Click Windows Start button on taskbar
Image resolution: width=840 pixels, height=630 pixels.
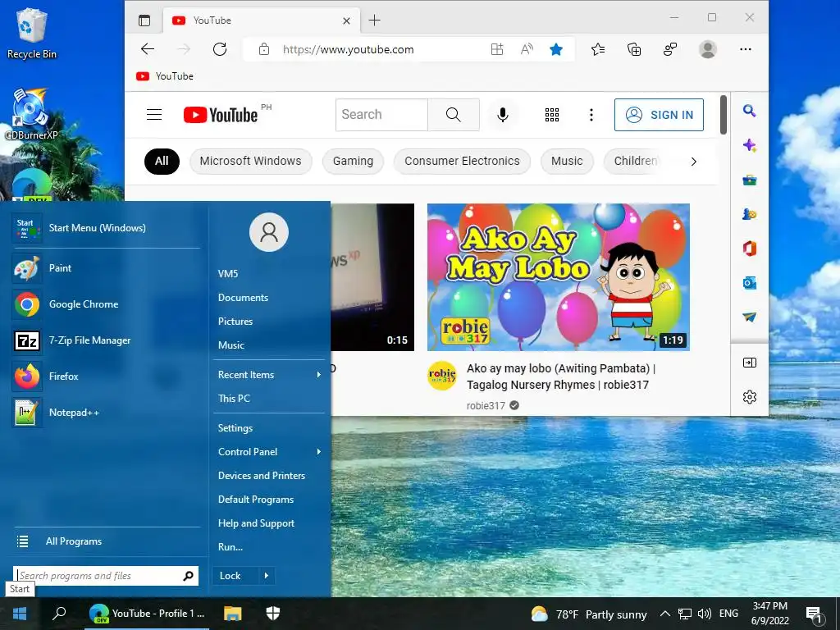coord(20,614)
